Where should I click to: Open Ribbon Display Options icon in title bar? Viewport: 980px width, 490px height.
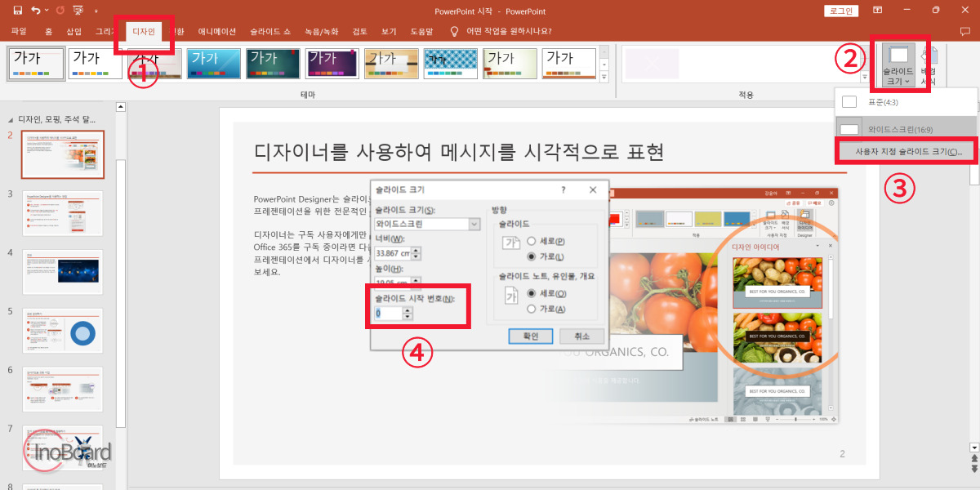[877, 11]
